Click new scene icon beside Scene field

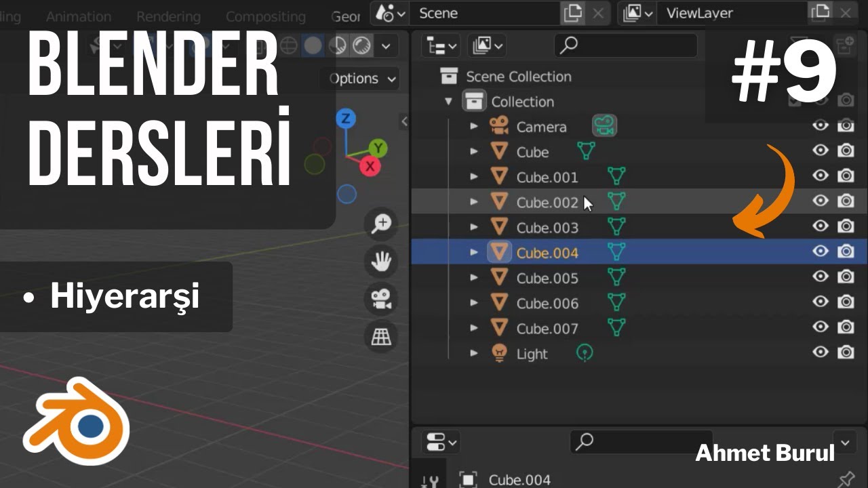572,13
